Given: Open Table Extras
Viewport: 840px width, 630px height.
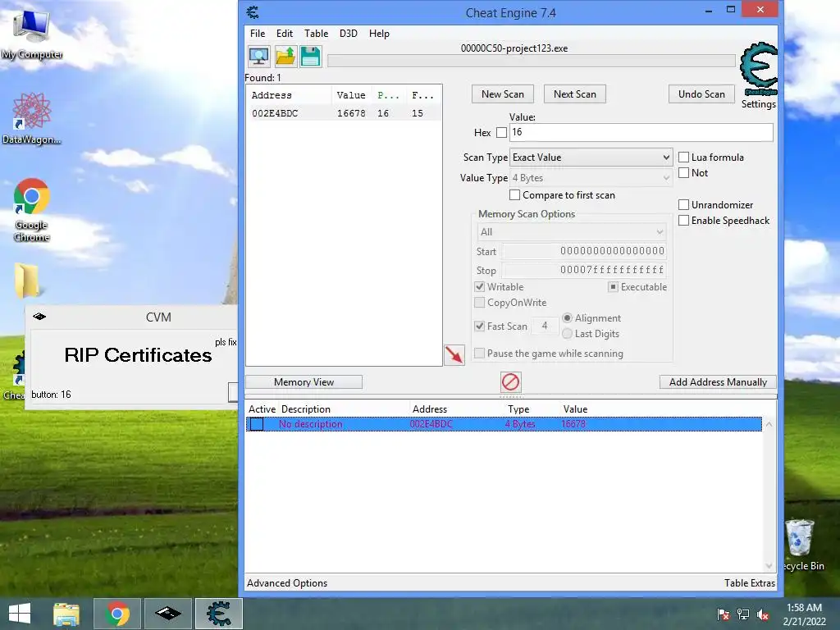Looking at the screenshot, I should (x=750, y=583).
